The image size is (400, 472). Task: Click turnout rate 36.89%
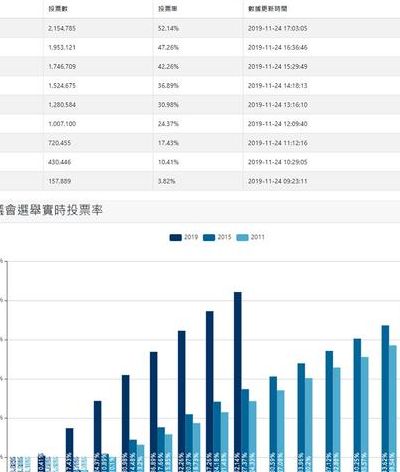click(168, 86)
